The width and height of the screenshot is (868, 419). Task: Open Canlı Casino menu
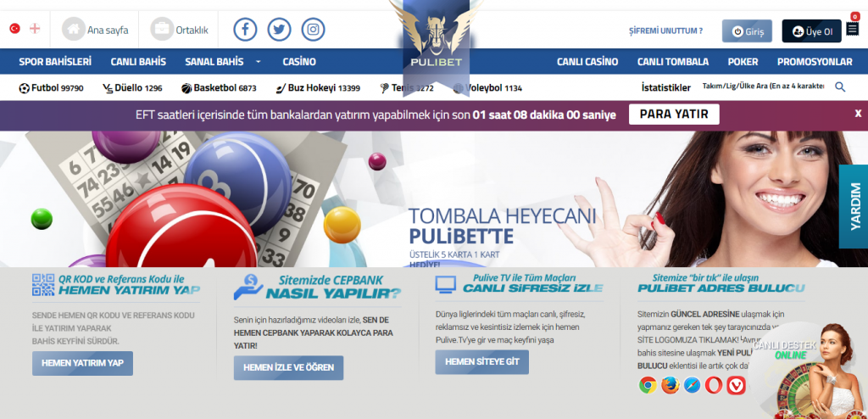point(587,62)
